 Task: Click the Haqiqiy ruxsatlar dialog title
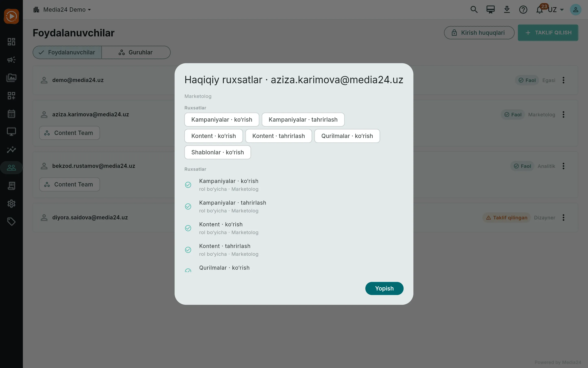pyautogui.click(x=294, y=80)
